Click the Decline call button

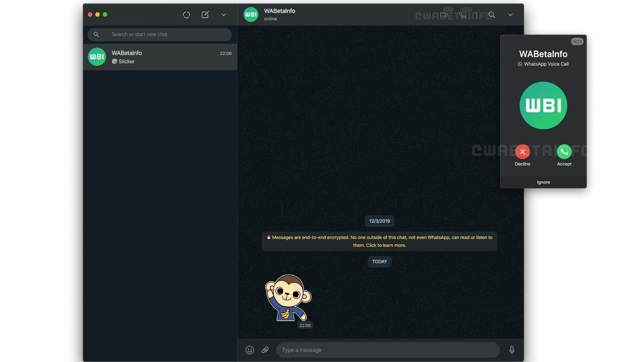click(522, 151)
